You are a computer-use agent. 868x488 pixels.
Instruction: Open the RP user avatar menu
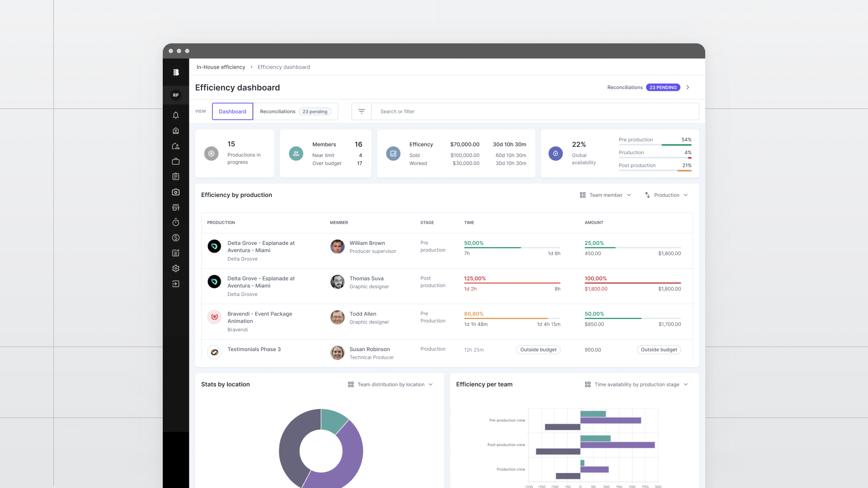(x=176, y=95)
